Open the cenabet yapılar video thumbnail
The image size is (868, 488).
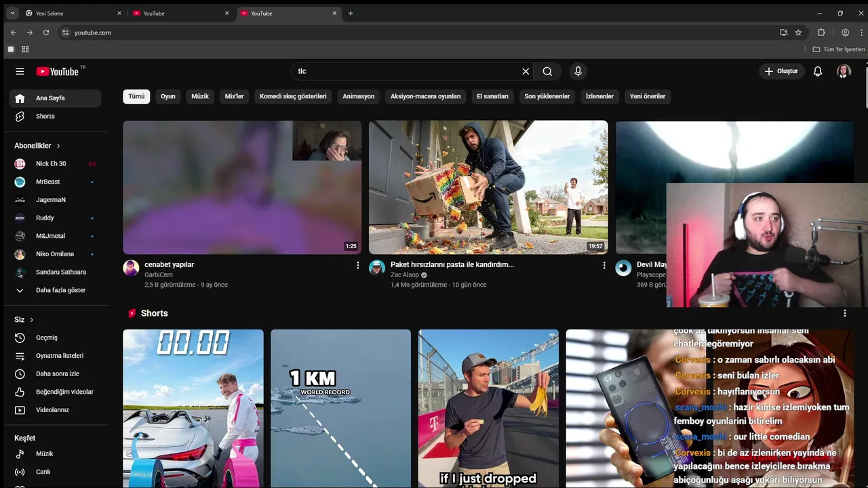pyautogui.click(x=242, y=187)
